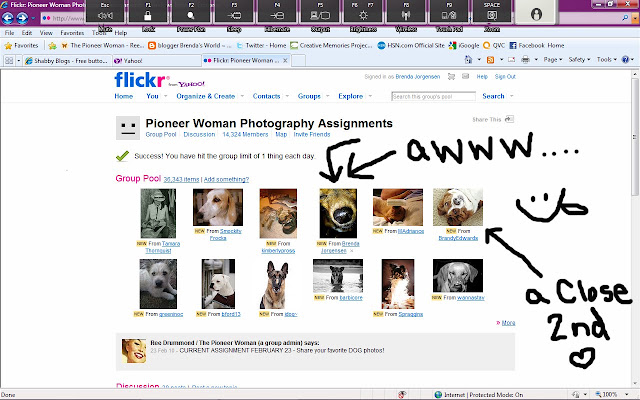Open The Pioneer Woman favorites bar bookmark
The image size is (640, 400).
coord(102,45)
